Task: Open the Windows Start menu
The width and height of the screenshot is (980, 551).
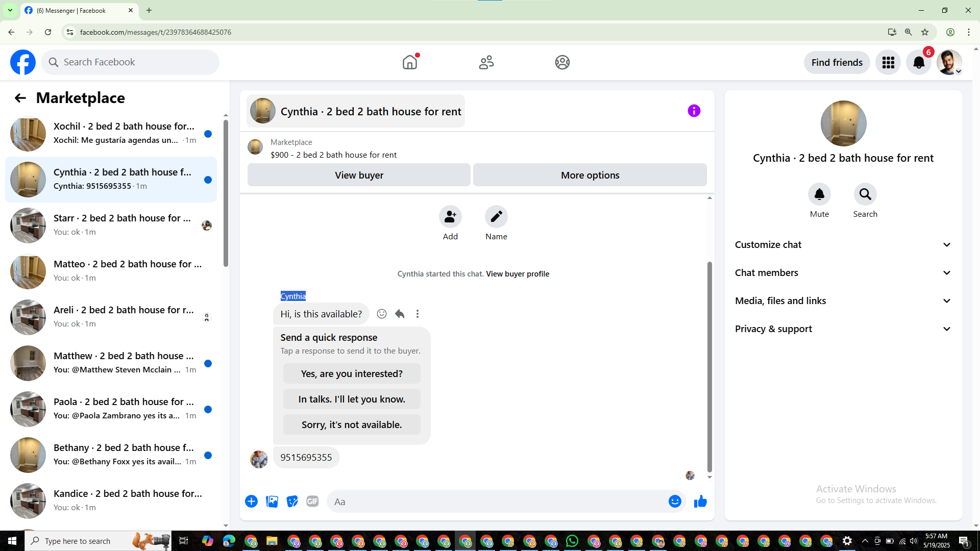Action: point(12,541)
